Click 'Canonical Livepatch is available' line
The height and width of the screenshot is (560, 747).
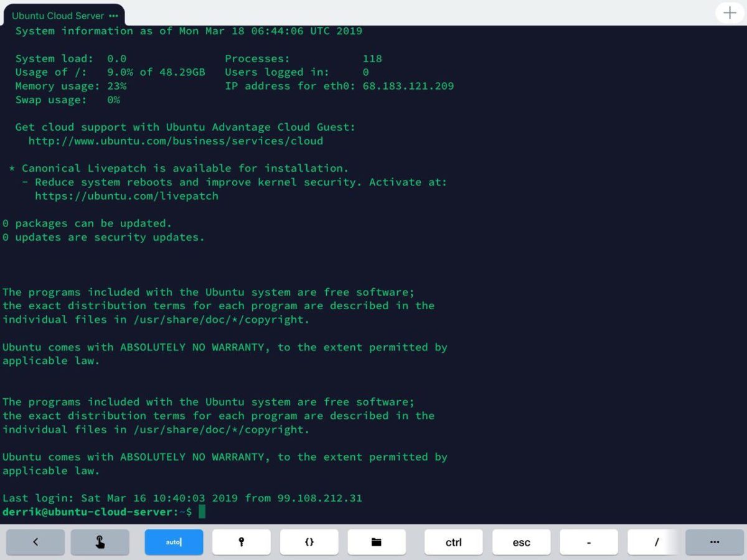(x=179, y=168)
